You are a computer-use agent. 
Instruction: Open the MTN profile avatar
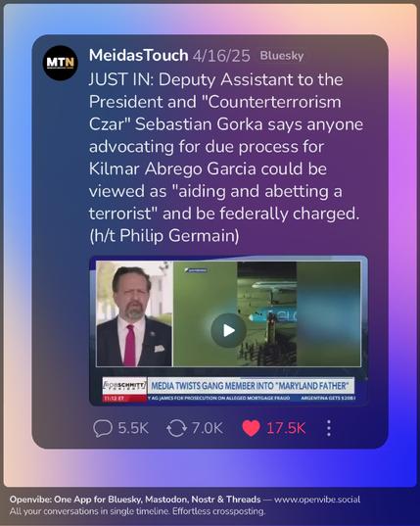click(x=61, y=63)
